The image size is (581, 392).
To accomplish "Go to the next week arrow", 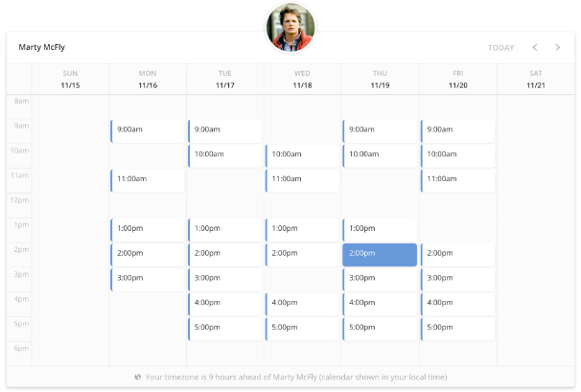I will point(558,47).
